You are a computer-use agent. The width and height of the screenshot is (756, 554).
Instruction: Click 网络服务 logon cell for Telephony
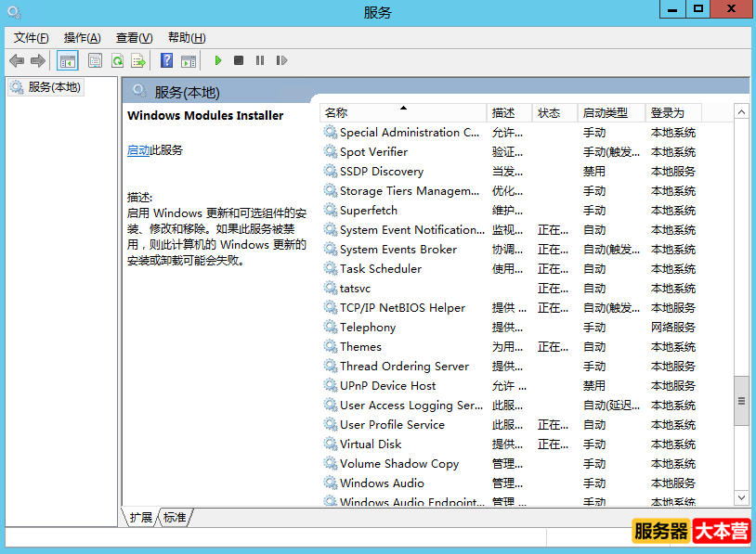[x=673, y=328]
